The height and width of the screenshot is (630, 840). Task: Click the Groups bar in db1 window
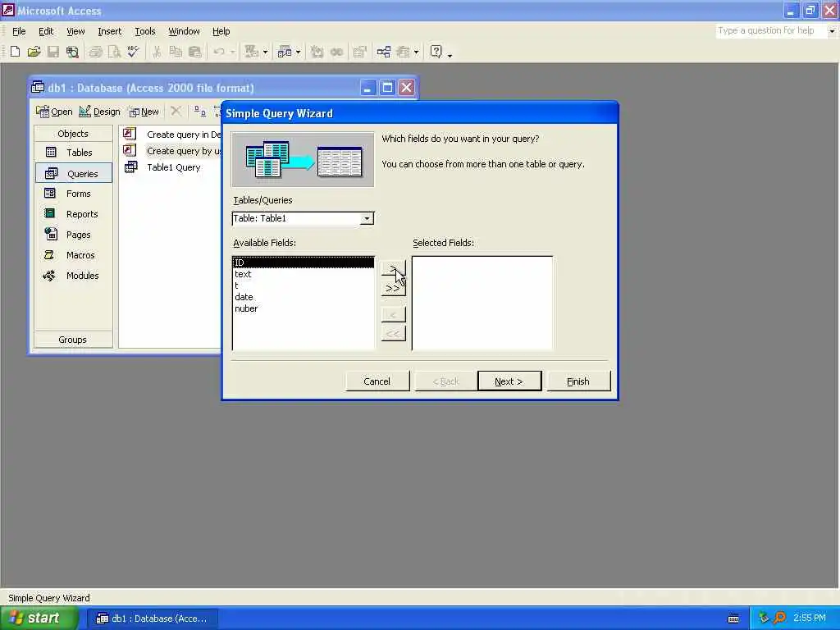click(73, 340)
